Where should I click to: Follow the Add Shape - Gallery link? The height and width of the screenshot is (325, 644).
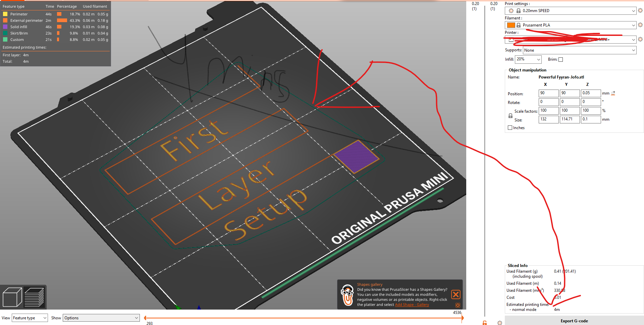coord(412,305)
